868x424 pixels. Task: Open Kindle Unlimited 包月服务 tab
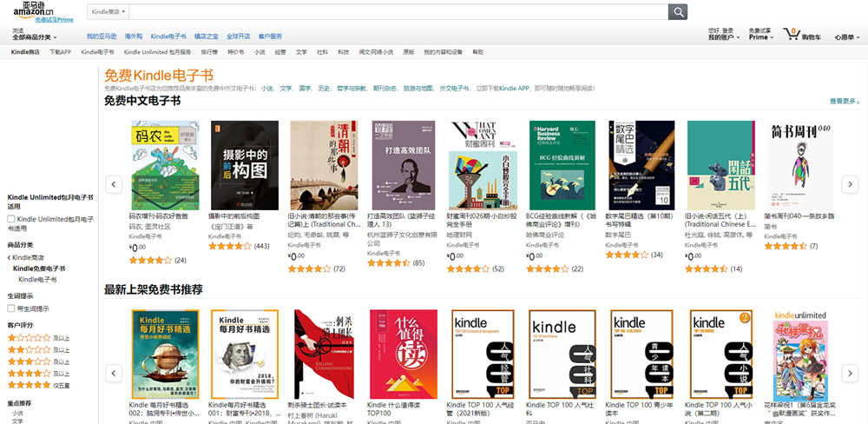[x=157, y=52]
